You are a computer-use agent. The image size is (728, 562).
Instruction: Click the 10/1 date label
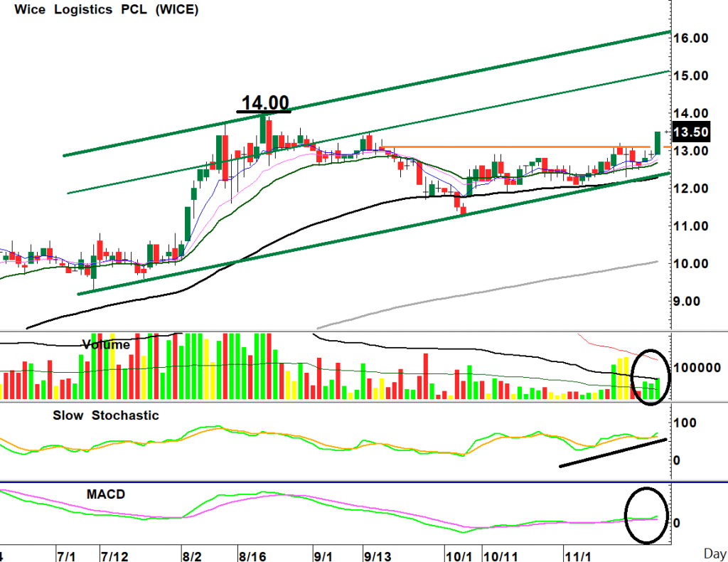coord(459,556)
